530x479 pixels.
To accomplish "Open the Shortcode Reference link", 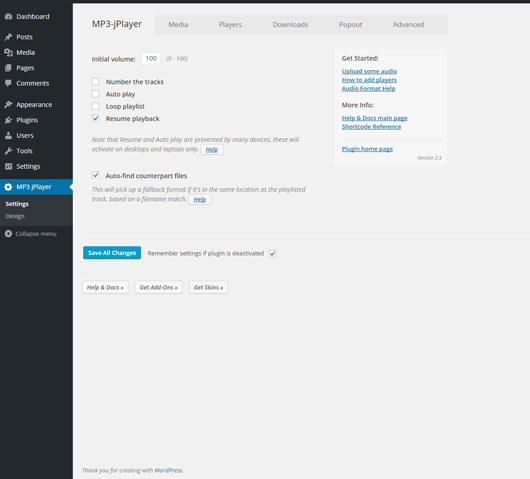I will (371, 127).
